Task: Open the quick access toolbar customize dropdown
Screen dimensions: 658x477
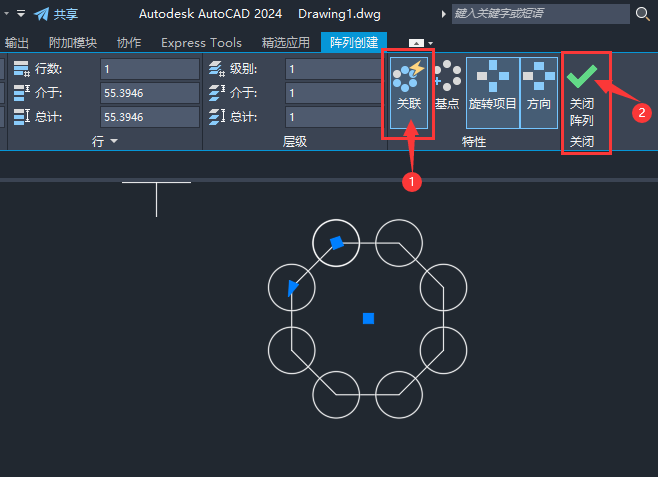Action: tap(21, 14)
